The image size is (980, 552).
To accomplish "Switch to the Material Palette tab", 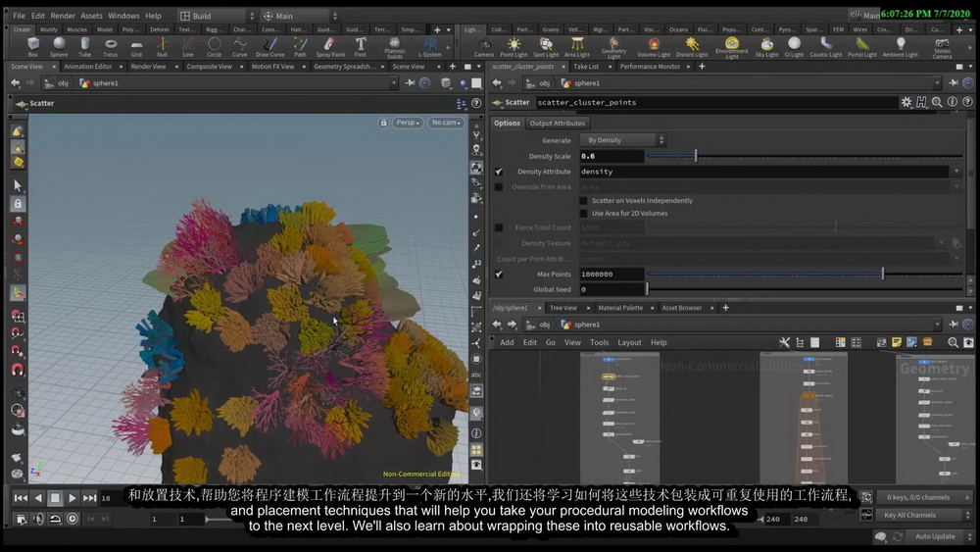I will (x=620, y=308).
